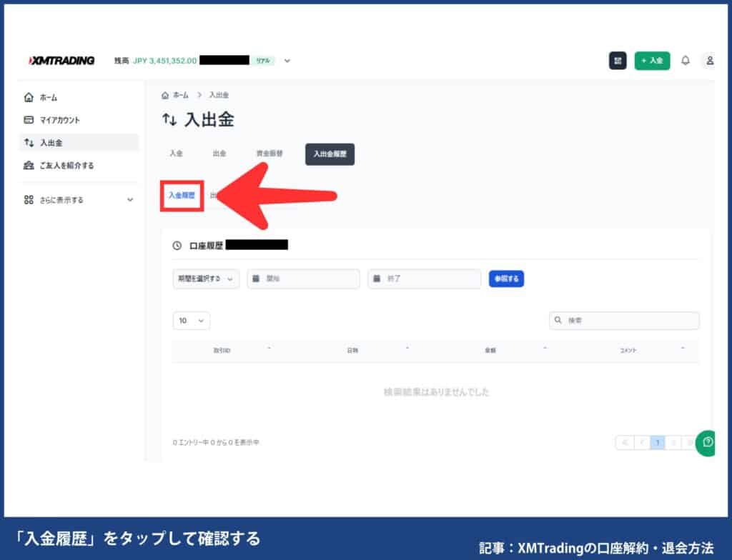This screenshot has width=732, height=560.
Task: Go to ホーム in the sidebar
Action: [79, 98]
